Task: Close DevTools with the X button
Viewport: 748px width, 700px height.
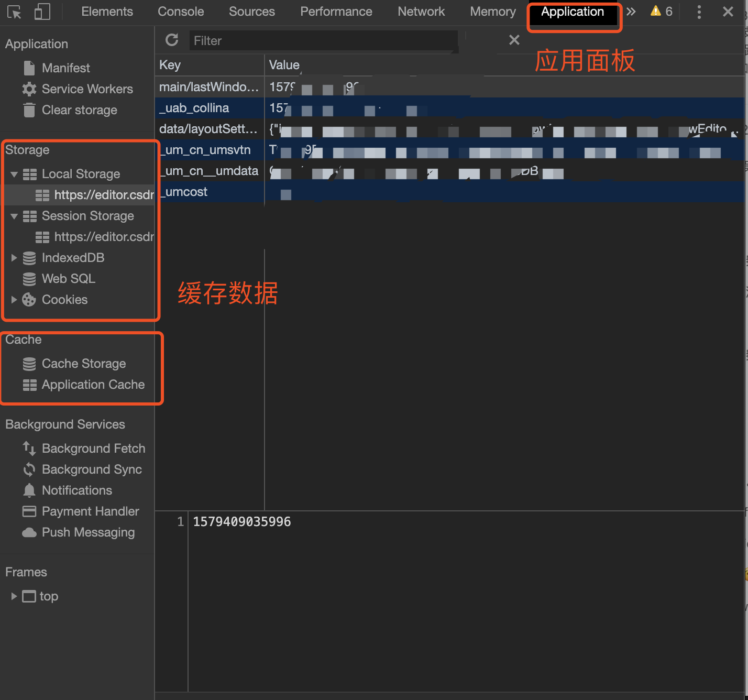Action: point(728,12)
